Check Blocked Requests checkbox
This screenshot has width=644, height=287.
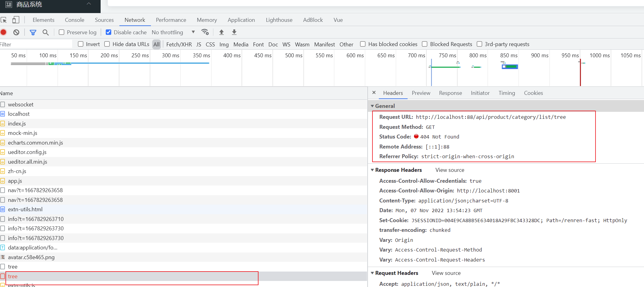pos(425,44)
